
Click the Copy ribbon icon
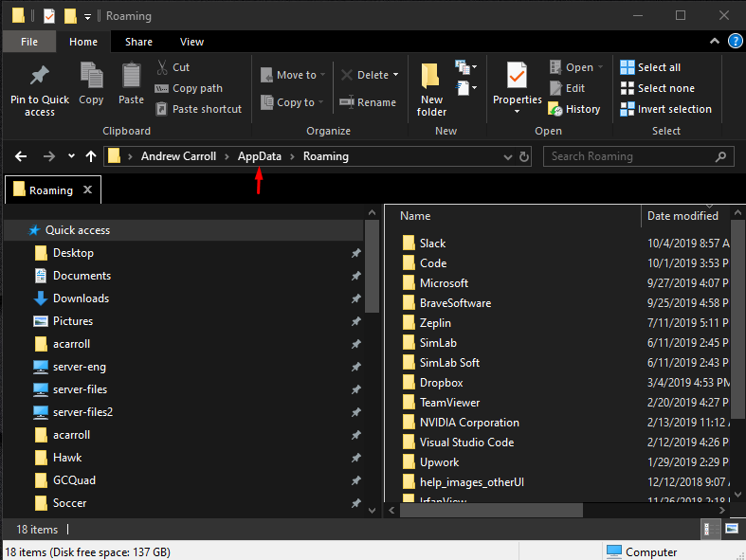pyautogui.click(x=91, y=75)
